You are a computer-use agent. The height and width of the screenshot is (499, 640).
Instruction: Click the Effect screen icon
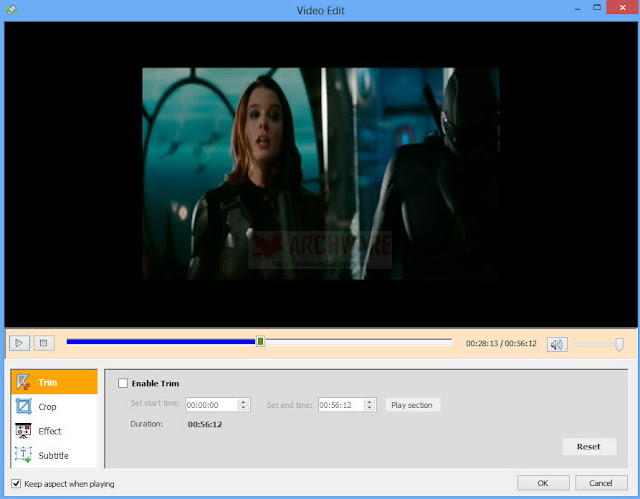(23, 431)
